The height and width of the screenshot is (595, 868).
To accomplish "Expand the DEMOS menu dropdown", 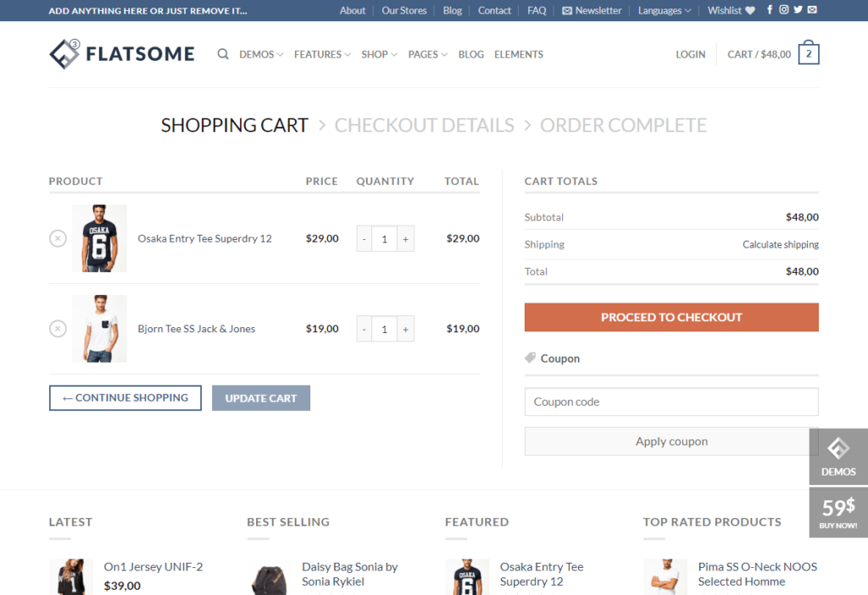I will coord(261,54).
